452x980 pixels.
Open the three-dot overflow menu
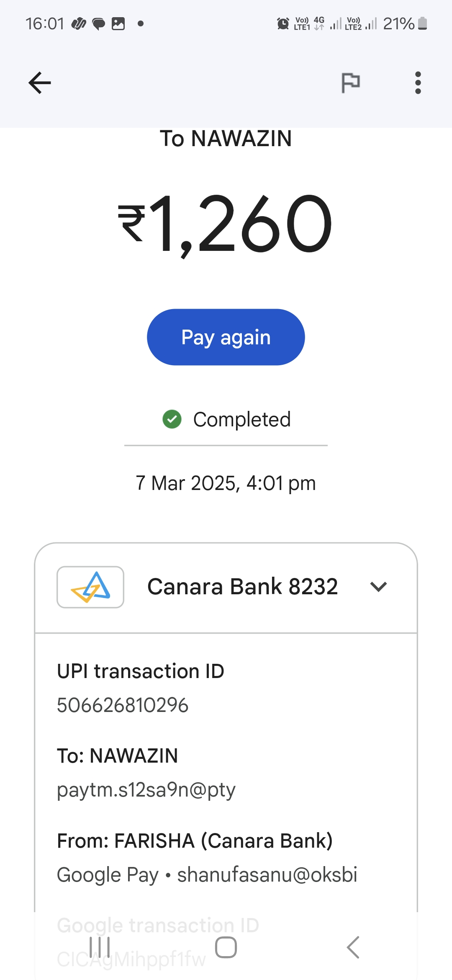[x=418, y=83]
